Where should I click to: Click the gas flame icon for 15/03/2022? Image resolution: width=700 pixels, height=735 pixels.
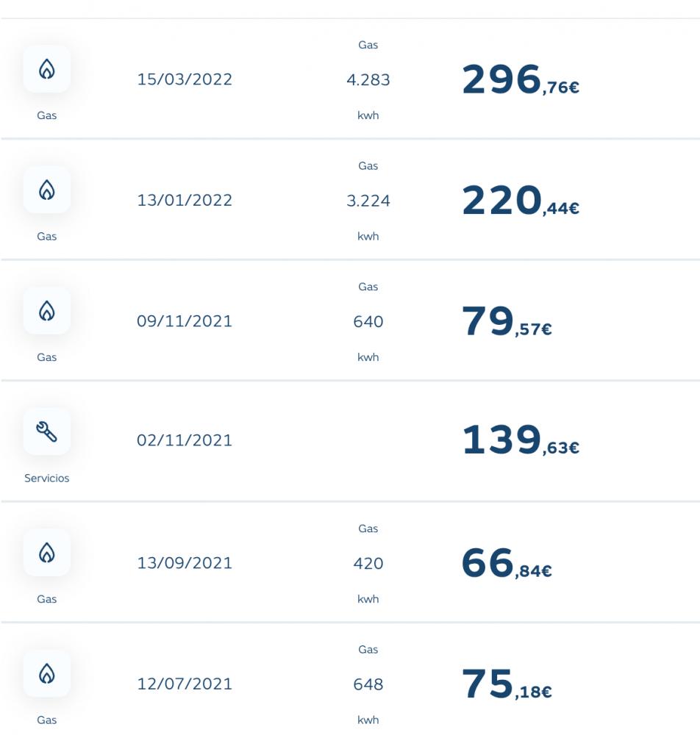point(47,69)
